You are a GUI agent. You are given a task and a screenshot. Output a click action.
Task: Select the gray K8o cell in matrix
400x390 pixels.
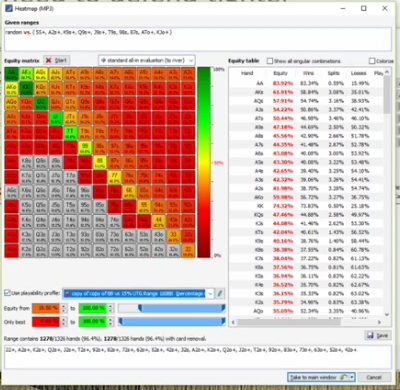[26, 163]
